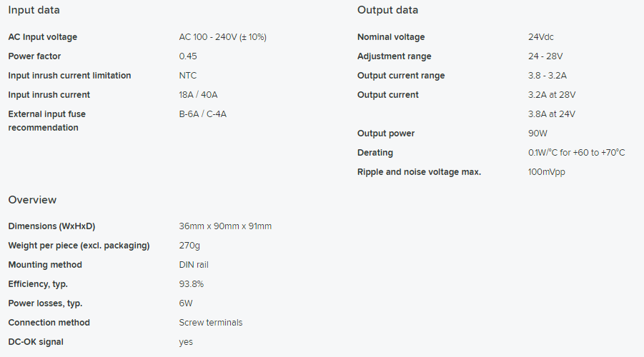Viewport: 644px width, 357px height.
Task: Click the 18A / 40A inrush current value
Action: [198, 95]
